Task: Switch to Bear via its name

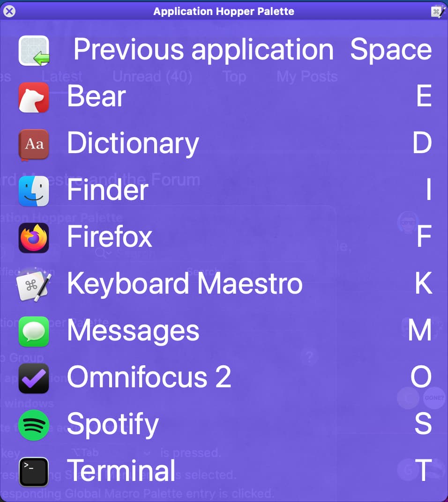Action: coord(97,96)
